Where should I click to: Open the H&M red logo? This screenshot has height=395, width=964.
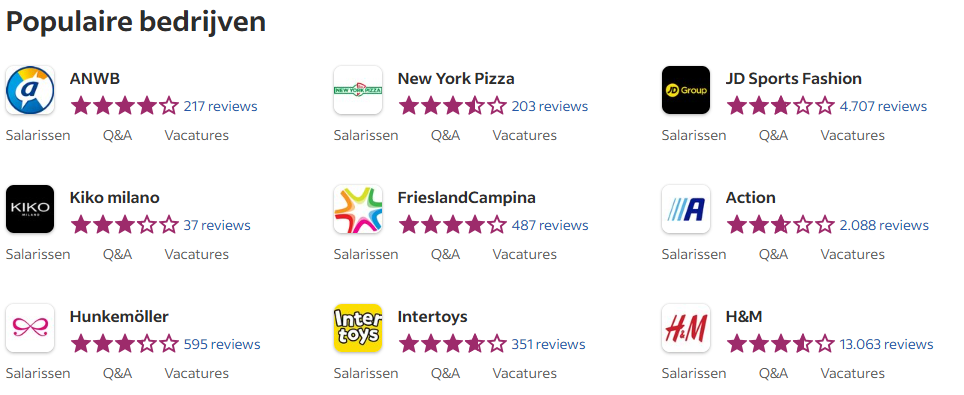[686, 328]
